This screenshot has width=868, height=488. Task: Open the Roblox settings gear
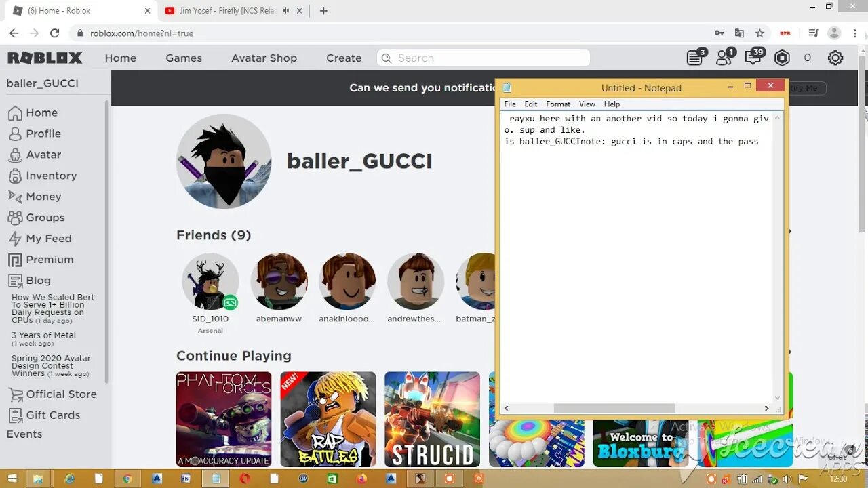tap(835, 58)
